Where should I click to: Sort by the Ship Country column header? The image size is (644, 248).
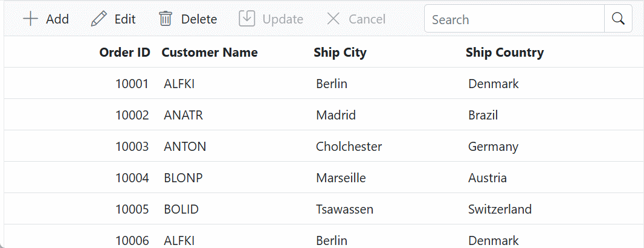pos(505,52)
